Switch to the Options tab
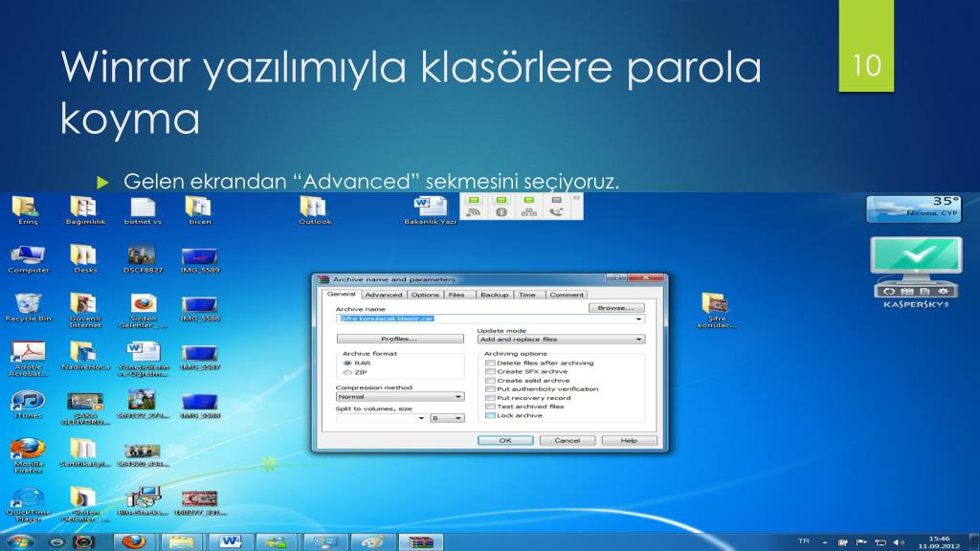This screenshot has width=980, height=551. (x=425, y=295)
